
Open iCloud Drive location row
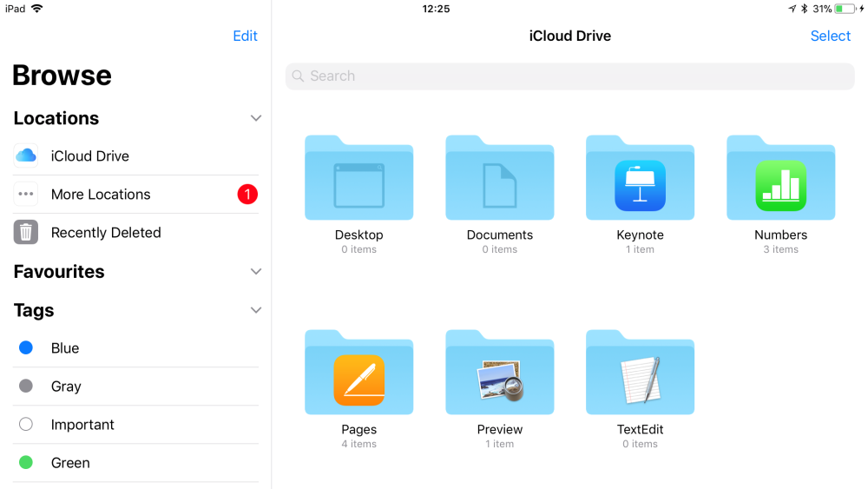(x=135, y=155)
